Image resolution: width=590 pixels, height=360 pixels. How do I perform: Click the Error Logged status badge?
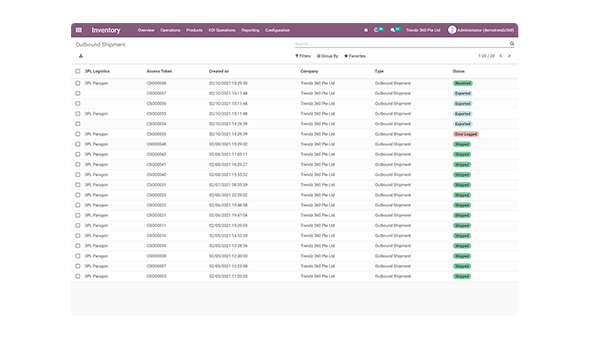point(466,134)
